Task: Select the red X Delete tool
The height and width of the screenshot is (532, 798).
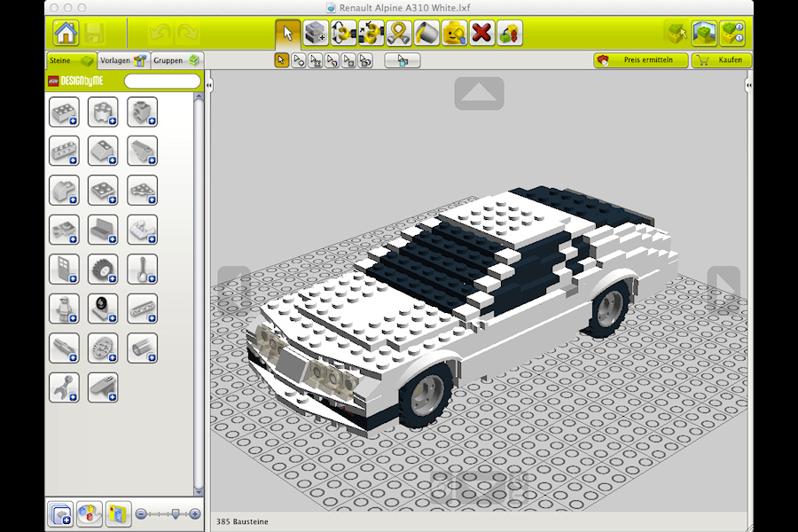Action: 481,34
